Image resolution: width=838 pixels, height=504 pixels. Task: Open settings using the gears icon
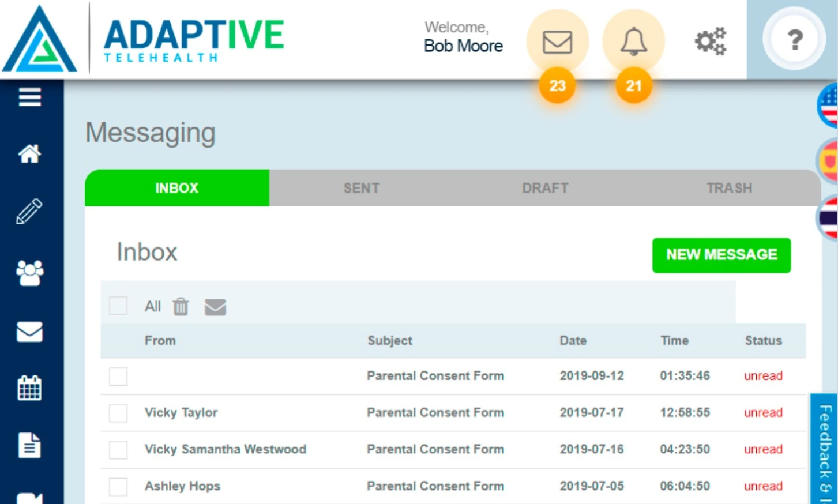710,40
